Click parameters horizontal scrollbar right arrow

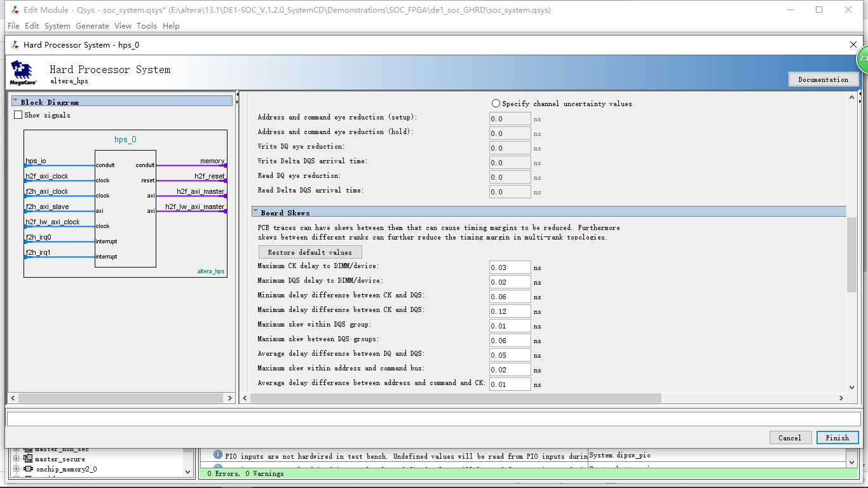[x=841, y=398]
